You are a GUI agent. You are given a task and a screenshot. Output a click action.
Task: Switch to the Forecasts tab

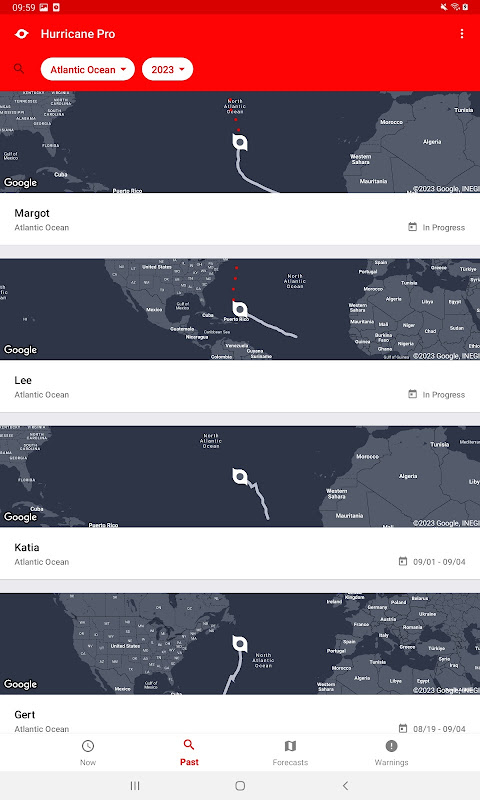pyautogui.click(x=290, y=753)
